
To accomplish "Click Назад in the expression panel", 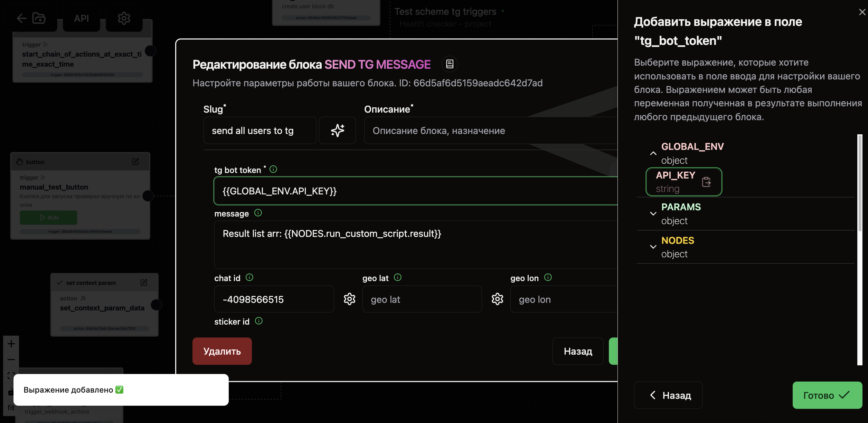I will 668,395.
